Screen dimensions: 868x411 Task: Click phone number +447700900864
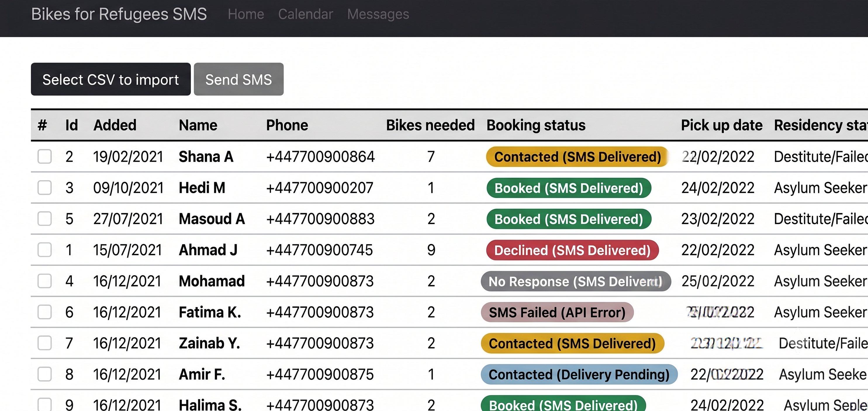[x=320, y=156]
